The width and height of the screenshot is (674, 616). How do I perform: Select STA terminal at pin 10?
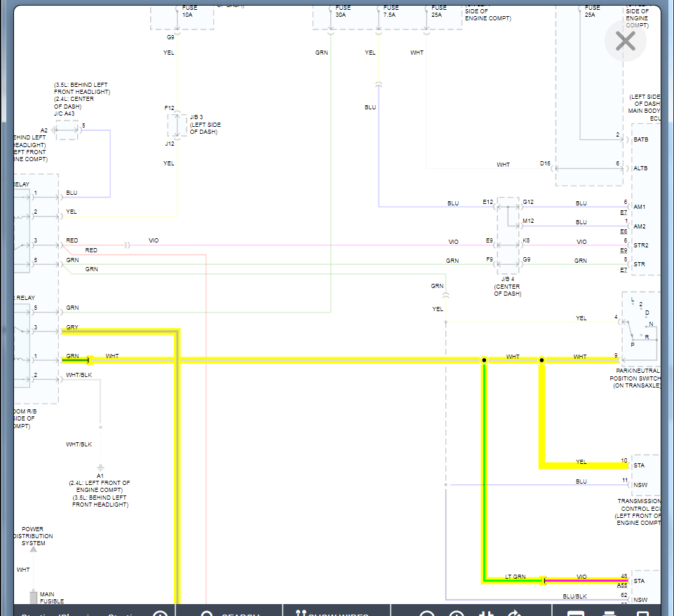[x=639, y=465]
